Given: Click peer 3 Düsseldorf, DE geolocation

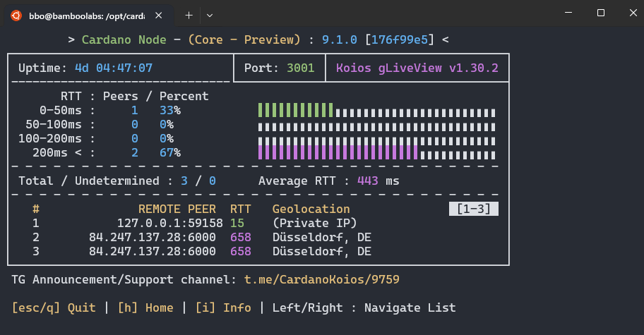Looking at the screenshot, I should click(x=321, y=251).
